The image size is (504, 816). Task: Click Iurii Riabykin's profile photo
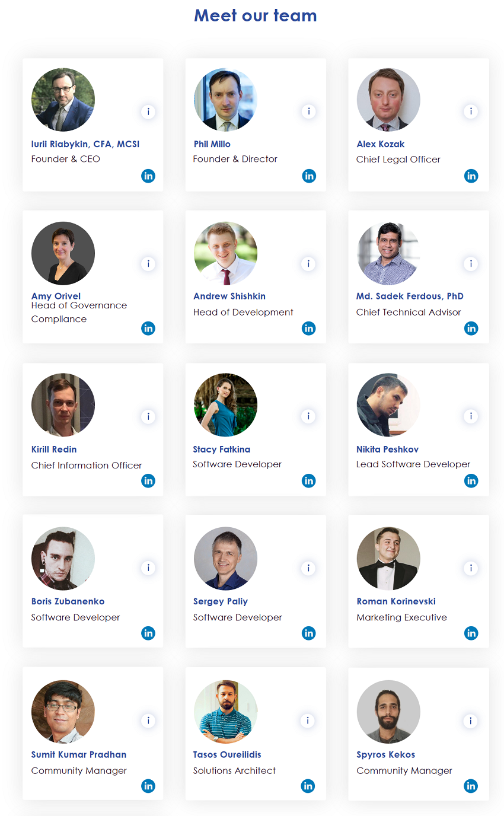point(63,100)
